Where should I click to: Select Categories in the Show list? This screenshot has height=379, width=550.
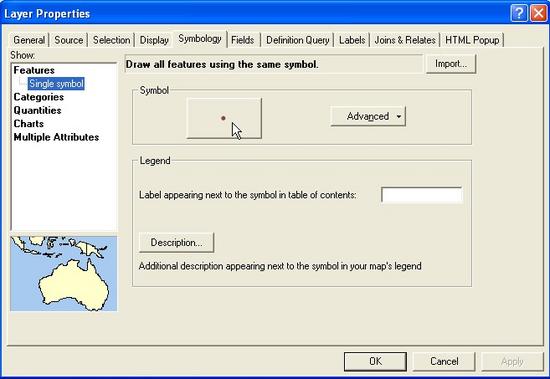(x=39, y=97)
